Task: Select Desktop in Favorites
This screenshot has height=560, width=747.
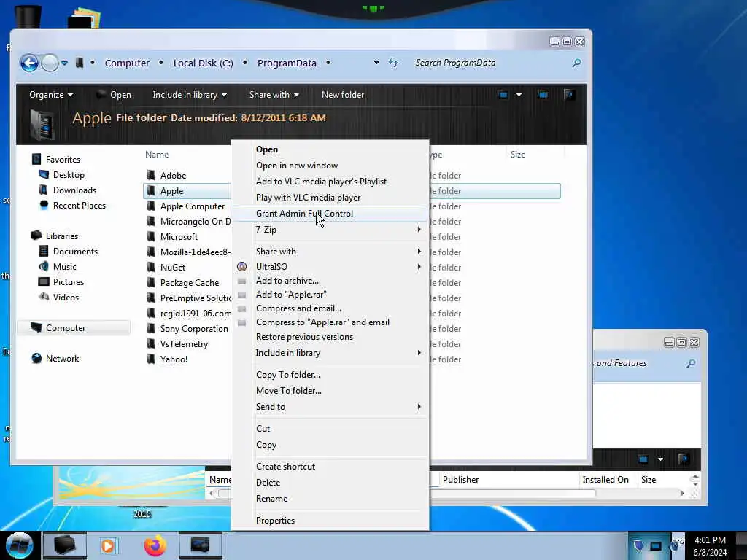Action: pos(69,175)
